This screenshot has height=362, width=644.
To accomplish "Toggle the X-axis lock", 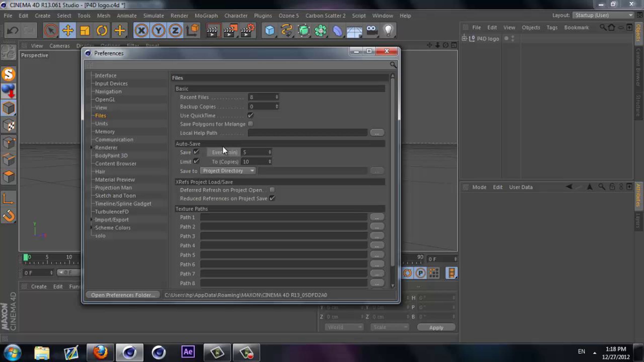I will [x=141, y=30].
